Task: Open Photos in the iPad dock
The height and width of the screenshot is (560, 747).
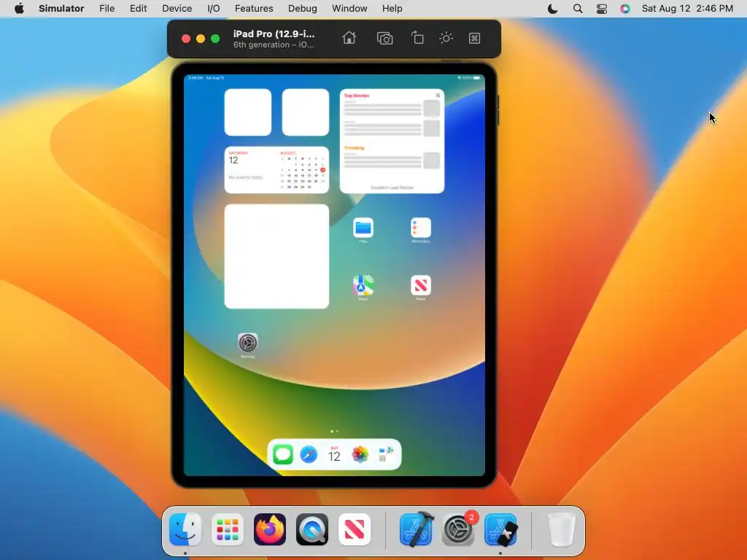Action: [x=360, y=454]
